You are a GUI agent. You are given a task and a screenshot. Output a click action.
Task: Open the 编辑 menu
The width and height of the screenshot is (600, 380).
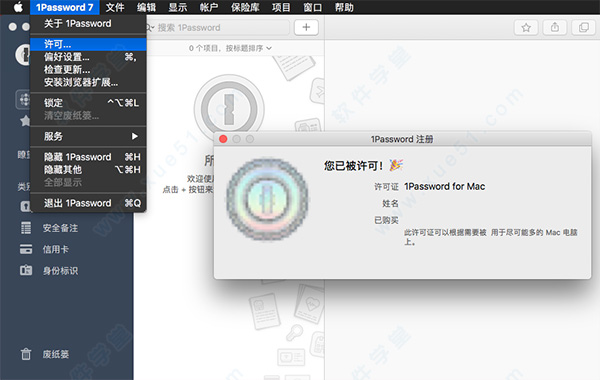(146, 7)
